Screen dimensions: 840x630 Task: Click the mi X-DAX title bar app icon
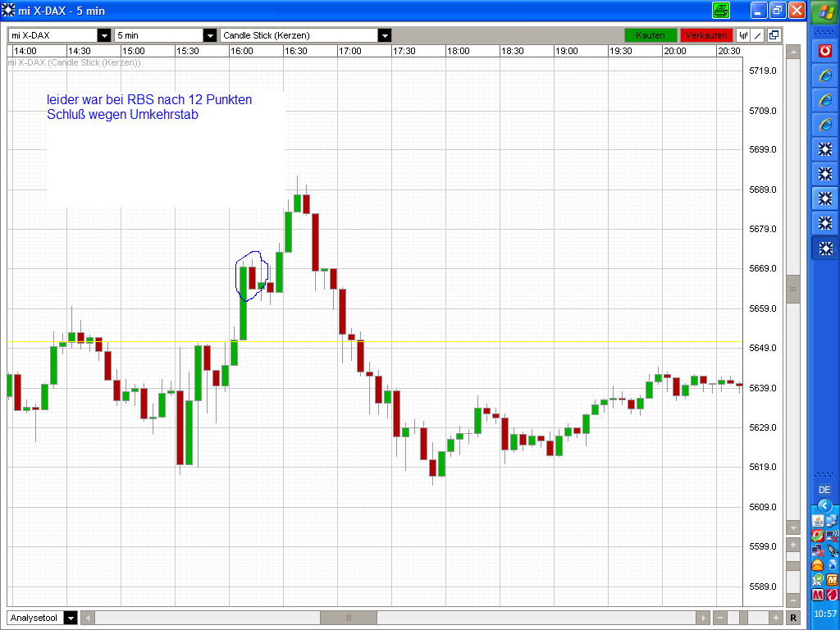[x=8, y=10]
